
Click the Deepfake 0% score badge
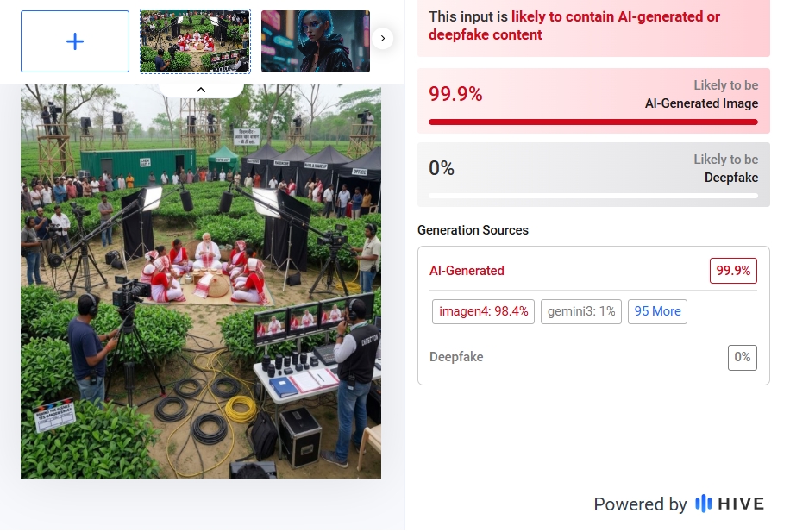click(743, 357)
